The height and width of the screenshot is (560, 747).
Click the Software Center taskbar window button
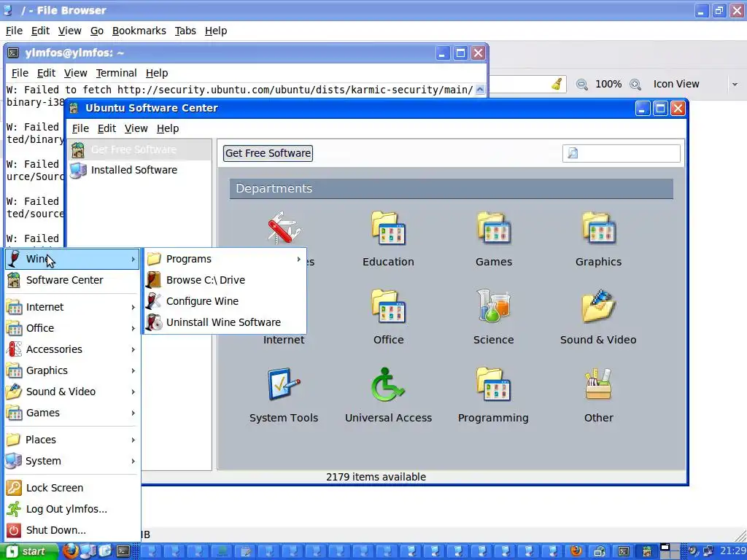click(647, 551)
